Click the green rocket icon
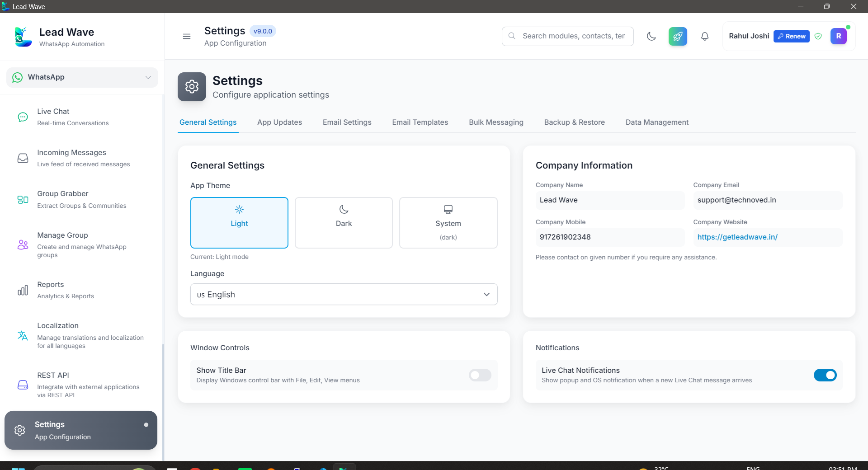This screenshot has height=470, width=868. (x=678, y=36)
